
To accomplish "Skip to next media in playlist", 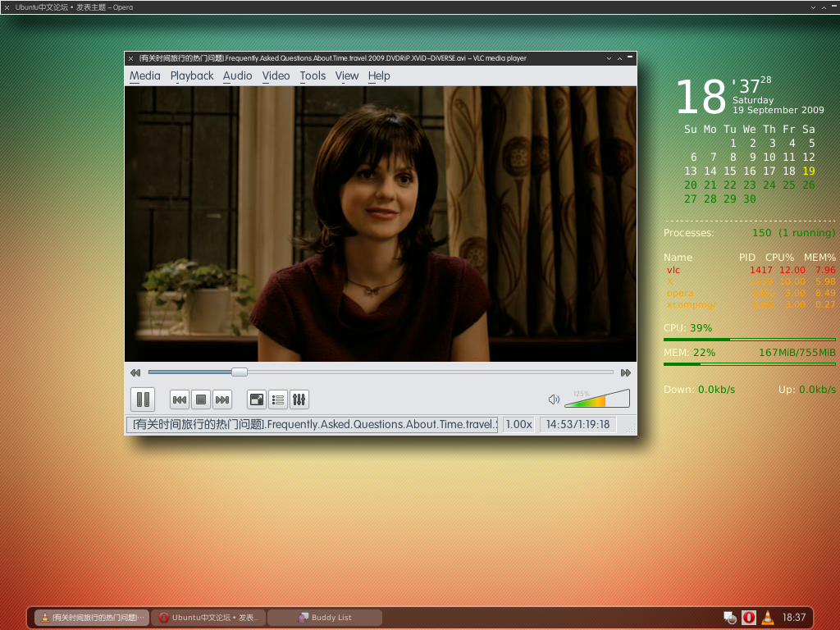I will pos(222,399).
